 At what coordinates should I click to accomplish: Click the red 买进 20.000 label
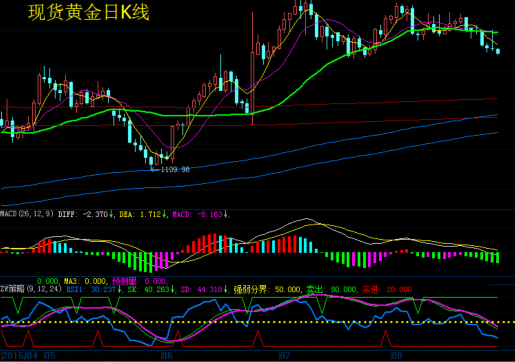pos(387,289)
